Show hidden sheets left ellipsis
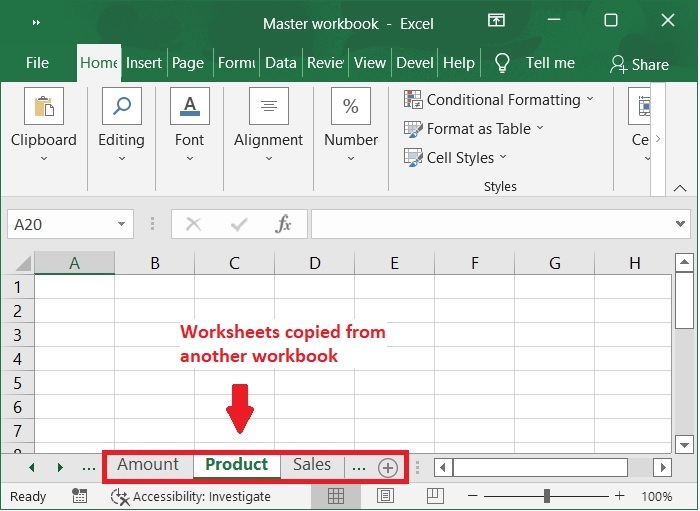This screenshot has height=511, width=700. (89, 468)
